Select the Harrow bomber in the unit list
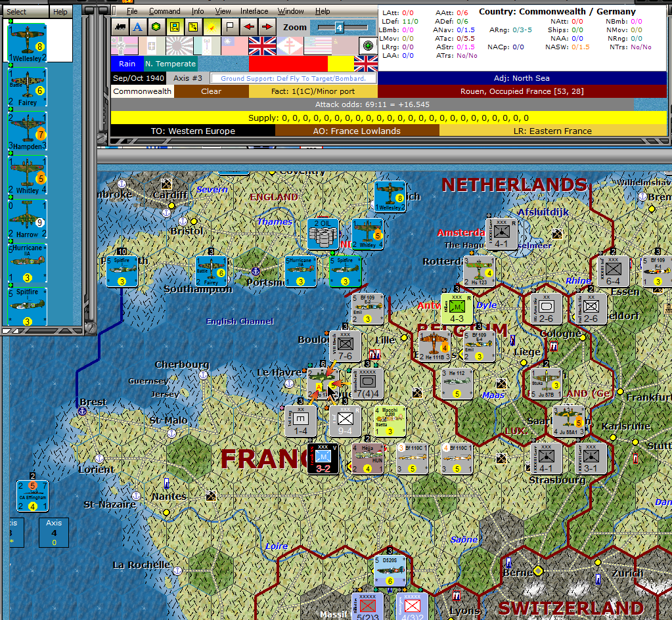 28,219
